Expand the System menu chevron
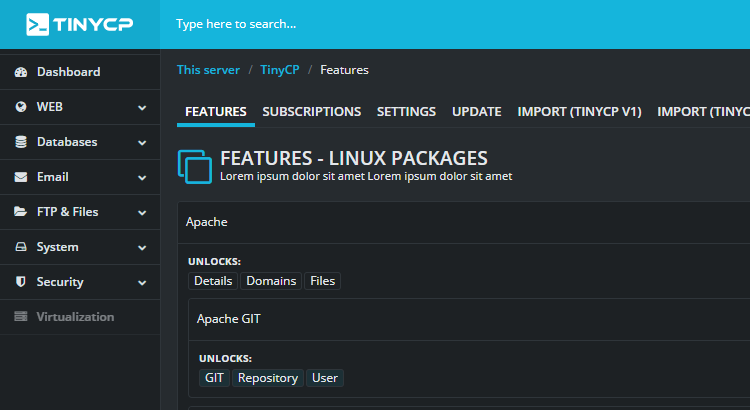Viewport: 750px width, 410px height. (142, 247)
